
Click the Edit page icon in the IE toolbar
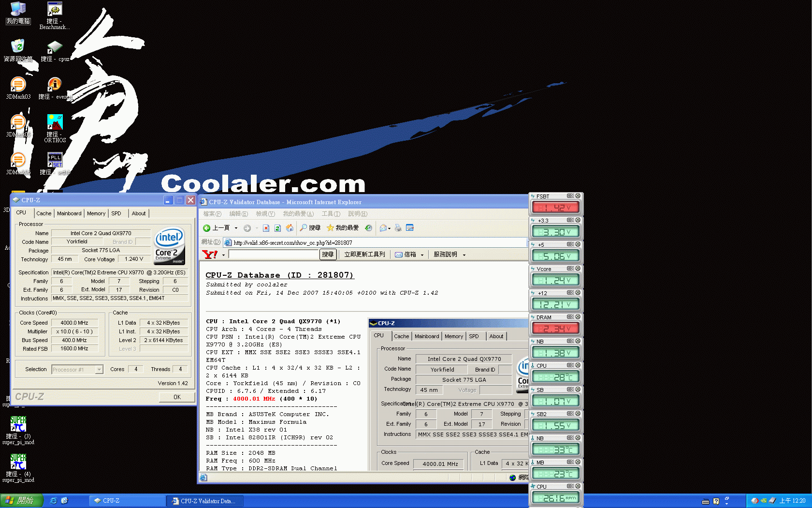click(410, 228)
